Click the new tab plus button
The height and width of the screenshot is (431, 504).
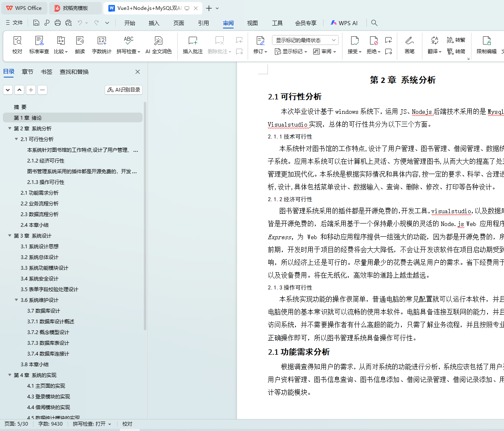[x=209, y=8]
